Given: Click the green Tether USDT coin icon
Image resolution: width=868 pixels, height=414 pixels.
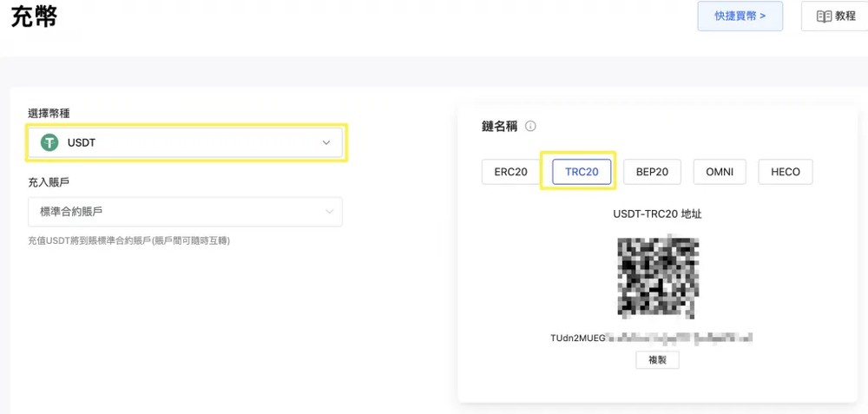Looking at the screenshot, I should pos(49,143).
